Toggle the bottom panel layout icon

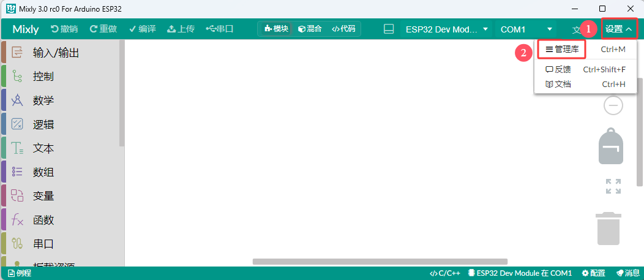pyautogui.click(x=389, y=29)
